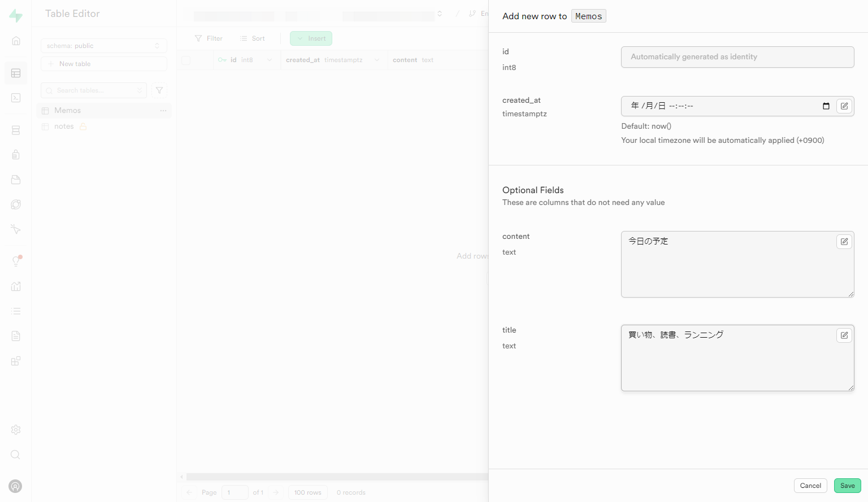Select the Memos table

(x=68, y=111)
